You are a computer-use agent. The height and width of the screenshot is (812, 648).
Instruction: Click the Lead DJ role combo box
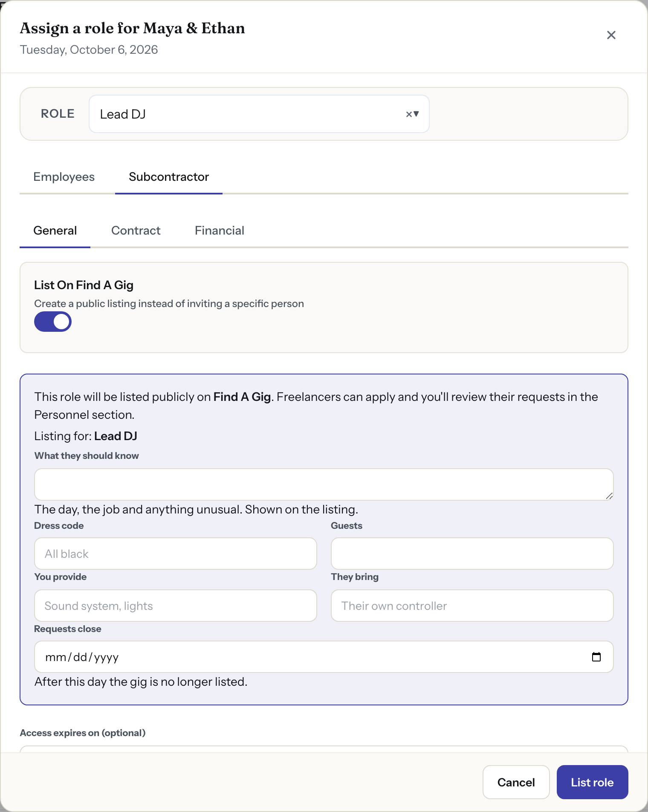pos(259,114)
